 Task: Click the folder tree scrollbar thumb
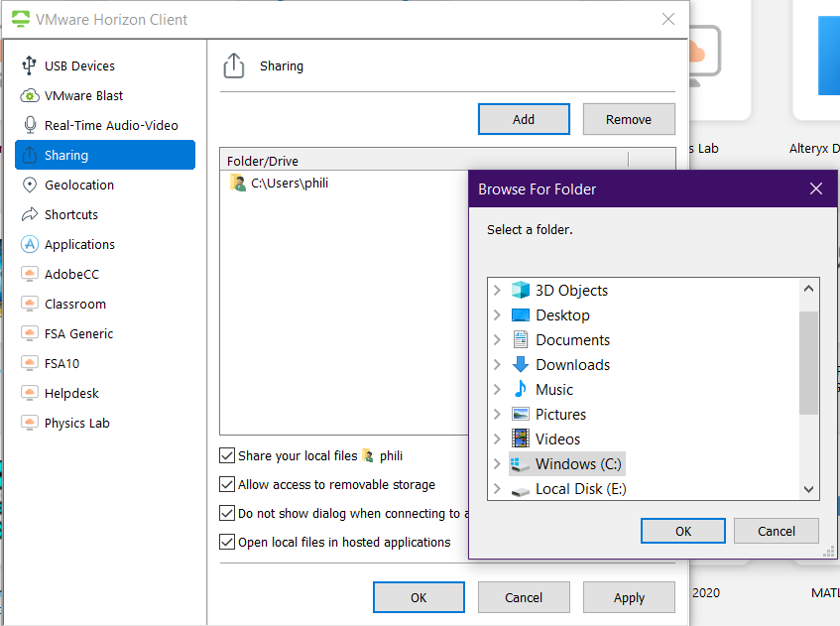(808, 363)
